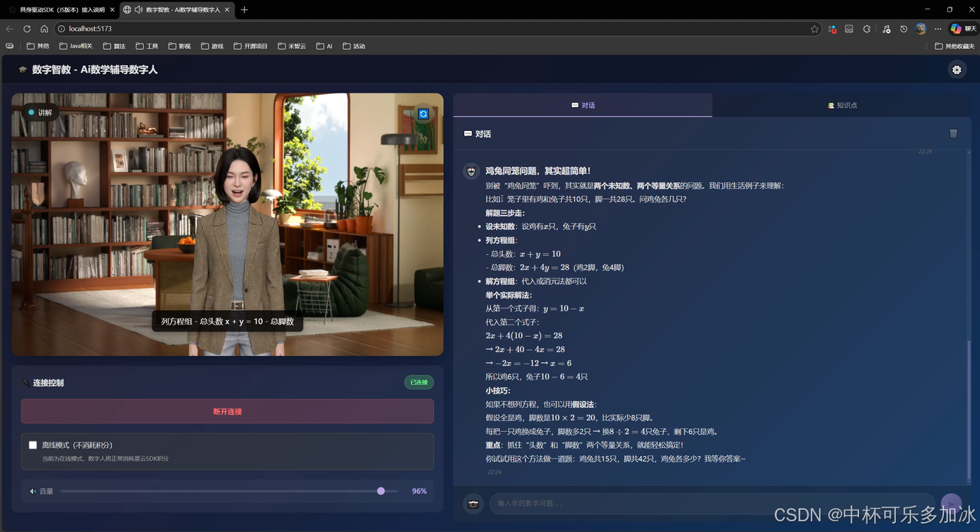The image size is (980, 532).
Task: Select the 数字智教 browser tab
Action: click(x=178, y=10)
